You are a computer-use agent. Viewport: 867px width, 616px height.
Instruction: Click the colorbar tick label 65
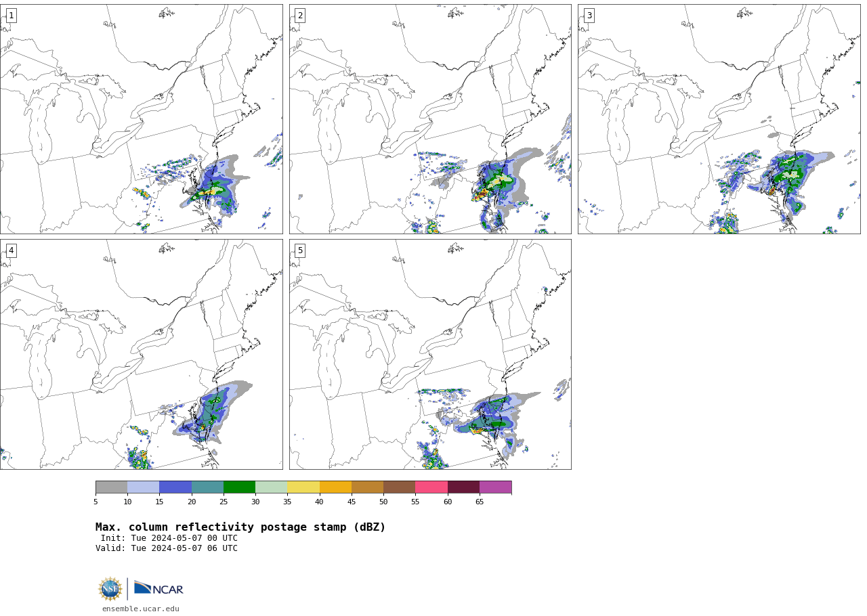(x=480, y=502)
